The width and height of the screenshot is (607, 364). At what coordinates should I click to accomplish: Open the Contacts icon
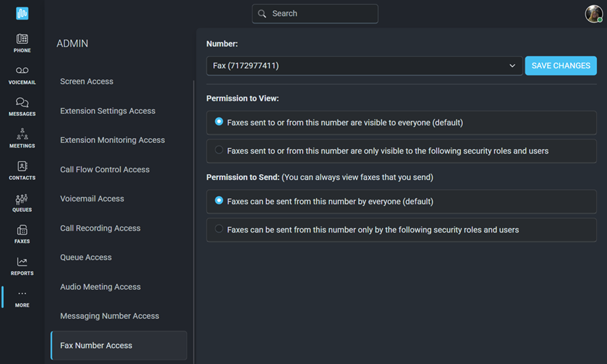(22, 166)
